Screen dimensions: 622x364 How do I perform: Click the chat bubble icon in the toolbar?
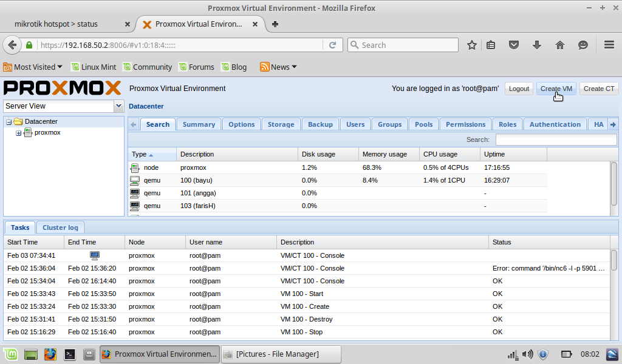click(583, 45)
